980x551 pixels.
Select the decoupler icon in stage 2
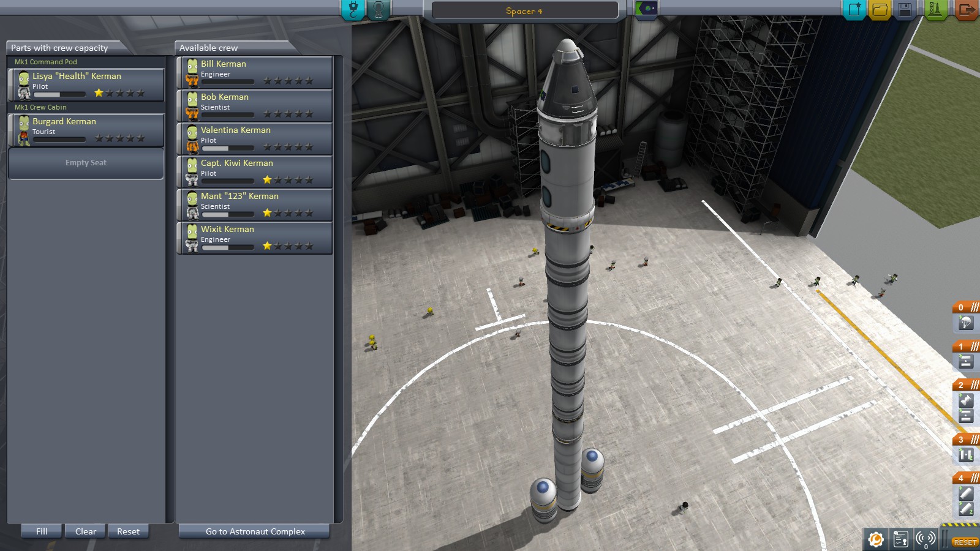coord(966,416)
